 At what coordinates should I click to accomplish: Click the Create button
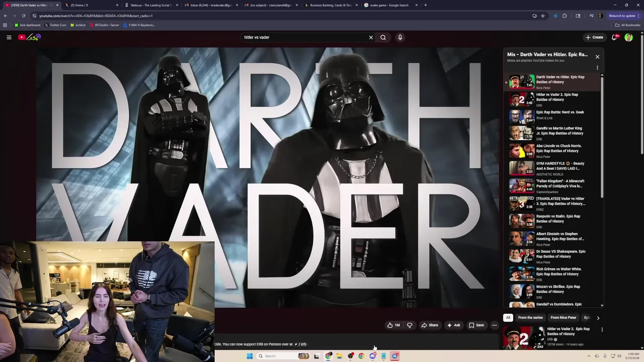coord(594,37)
